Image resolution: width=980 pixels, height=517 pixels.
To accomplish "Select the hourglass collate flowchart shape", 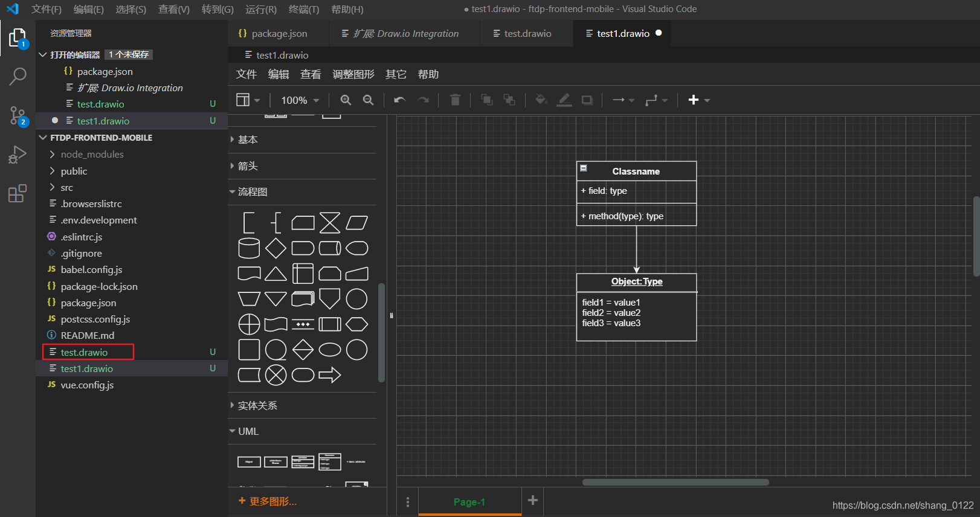I will [330, 223].
